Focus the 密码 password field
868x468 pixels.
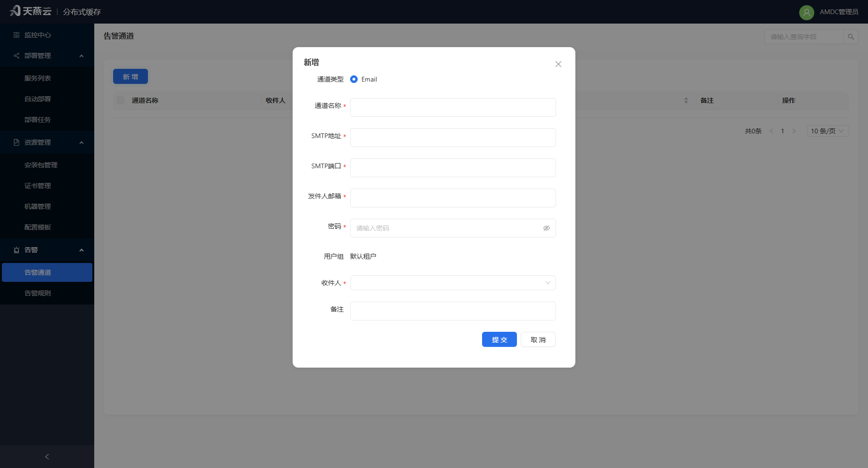tap(453, 228)
